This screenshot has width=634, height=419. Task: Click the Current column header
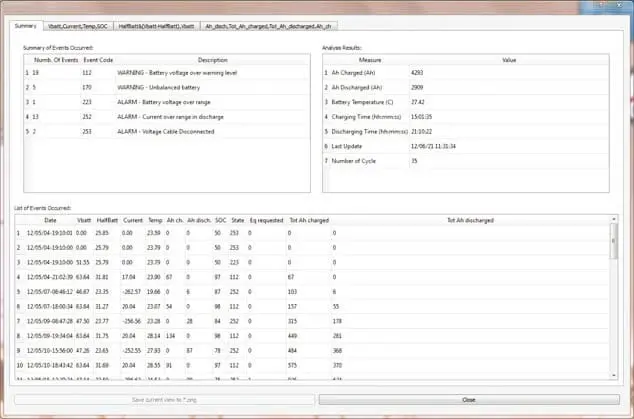click(x=133, y=220)
